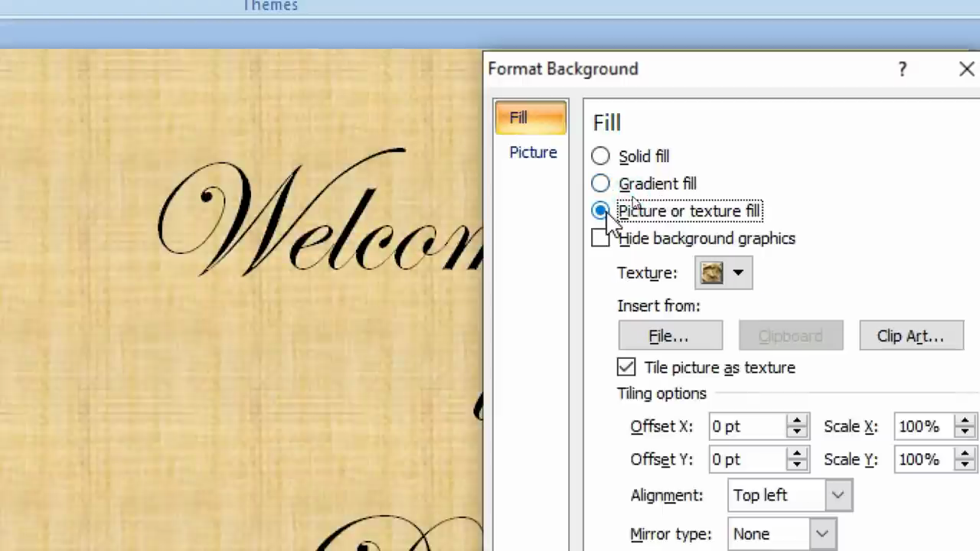Select Picture or texture fill option
Image resolution: width=980 pixels, height=551 pixels.
tap(600, 210)
